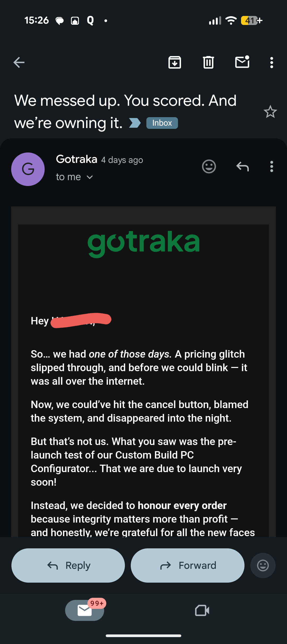Viewport: 287px width, 644px height.
Task: Tap the Inbox label chip
Action: tap(162, 123)
